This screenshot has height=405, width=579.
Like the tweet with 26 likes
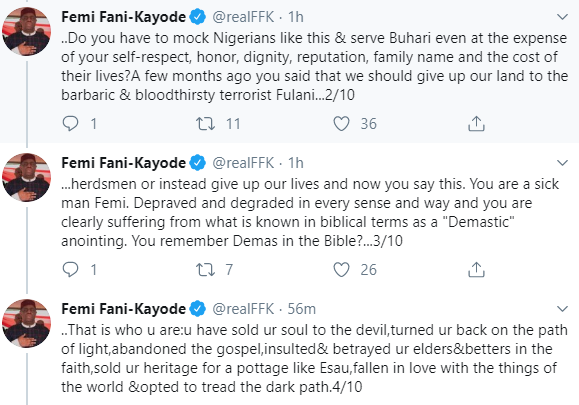point(341,270)
